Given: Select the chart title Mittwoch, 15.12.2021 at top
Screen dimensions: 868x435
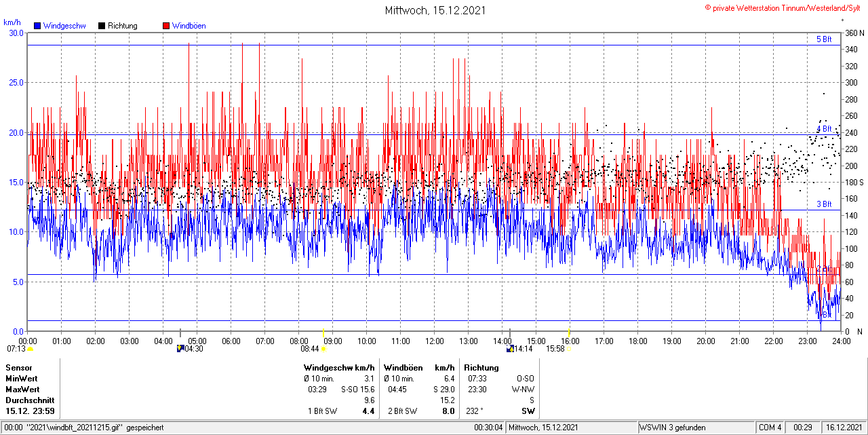Looking at the screenshot, I should pos(434,10).
